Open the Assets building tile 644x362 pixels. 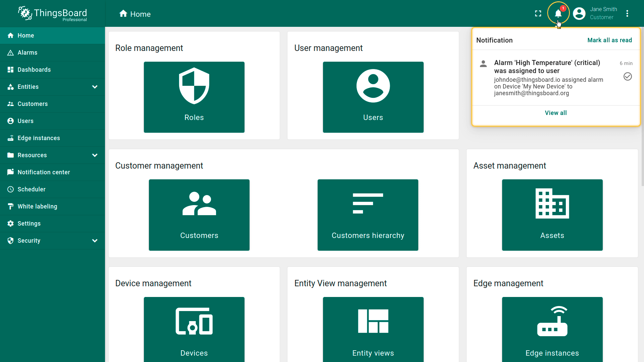coord(552,215)
